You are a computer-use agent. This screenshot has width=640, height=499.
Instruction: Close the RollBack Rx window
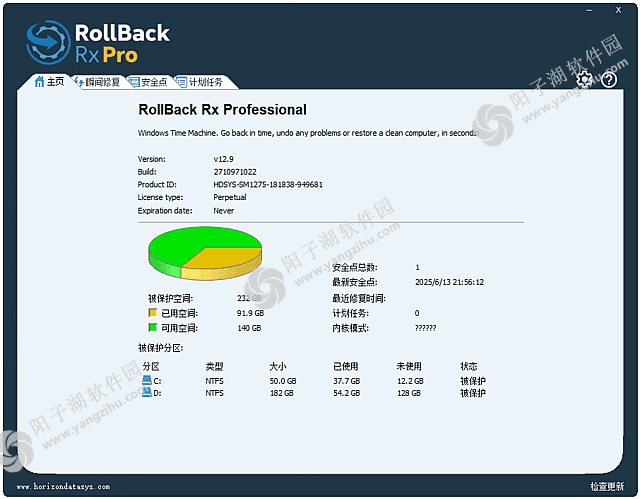(618, 10)
